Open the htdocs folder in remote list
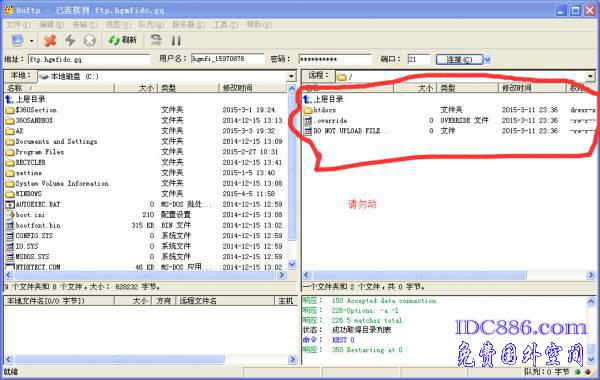This screenshot has width=600, height=380. coord(324,110)
